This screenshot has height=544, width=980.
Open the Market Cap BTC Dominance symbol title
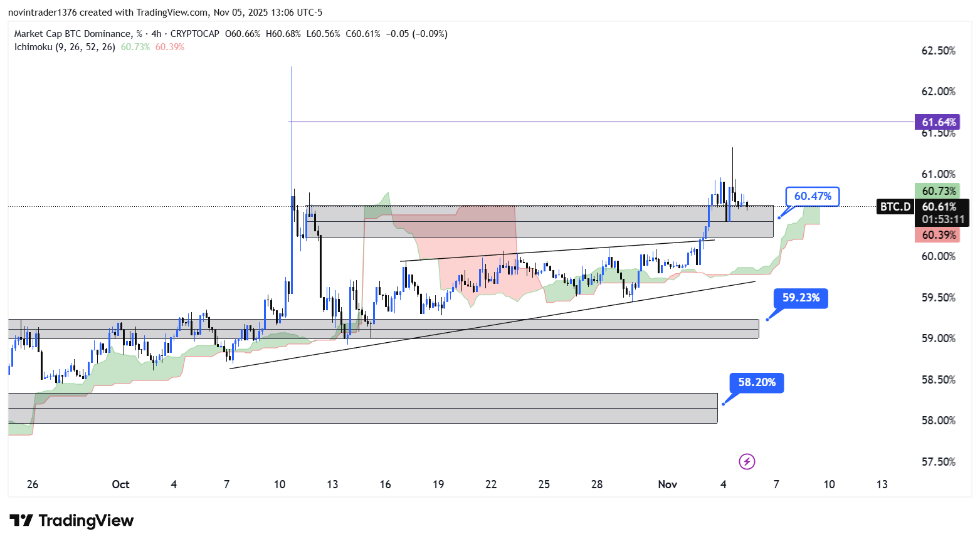point(73,34)
